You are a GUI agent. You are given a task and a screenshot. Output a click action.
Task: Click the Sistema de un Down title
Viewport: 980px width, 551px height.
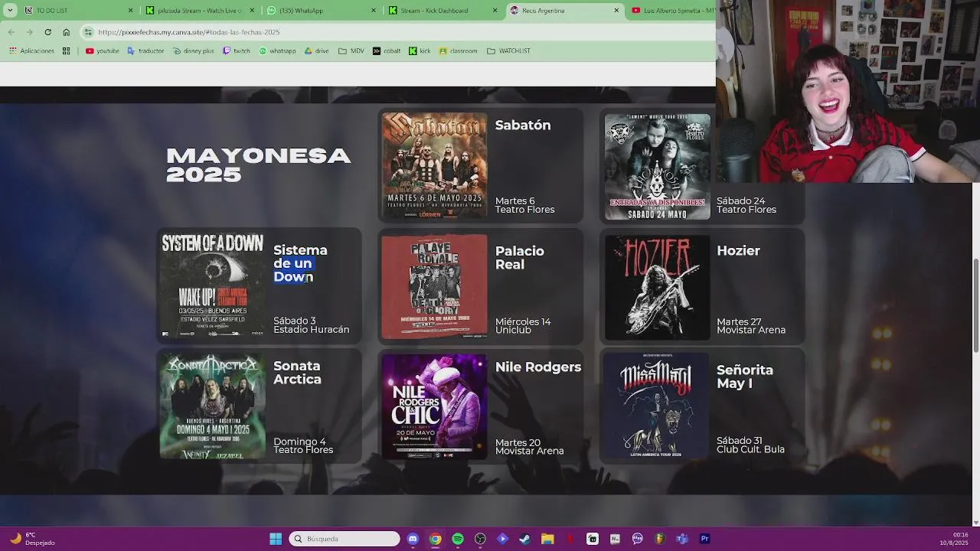click(x=300, y=263)
